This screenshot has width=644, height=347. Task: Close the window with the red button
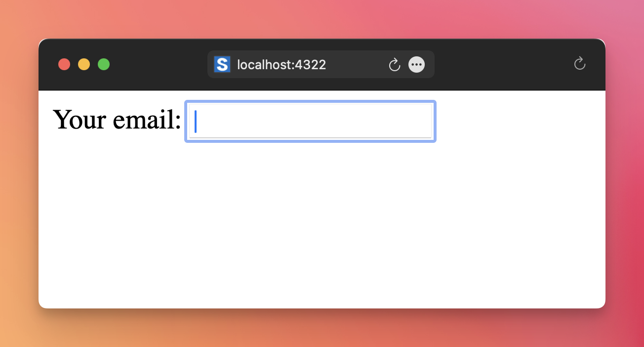pos(64,64)
